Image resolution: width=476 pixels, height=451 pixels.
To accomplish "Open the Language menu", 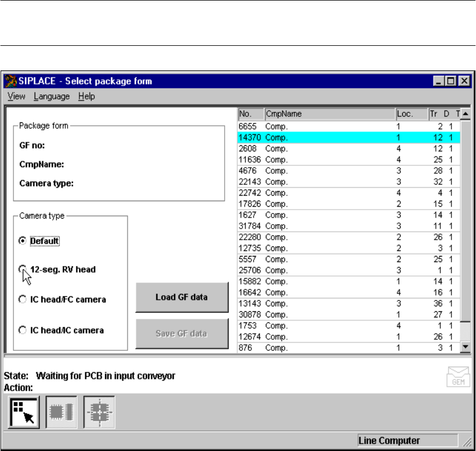I will (51, 96).
